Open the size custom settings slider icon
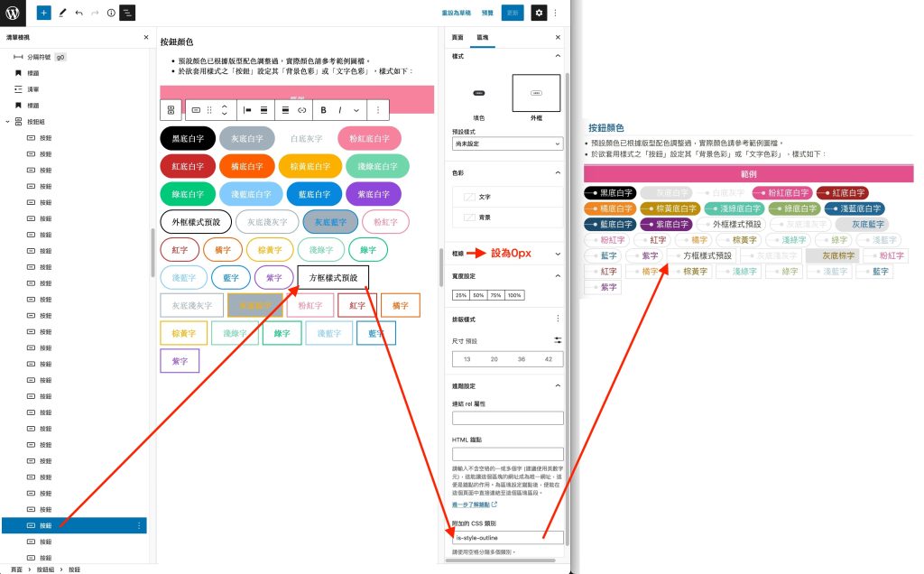The image size is (924, 574). (558, 340)
